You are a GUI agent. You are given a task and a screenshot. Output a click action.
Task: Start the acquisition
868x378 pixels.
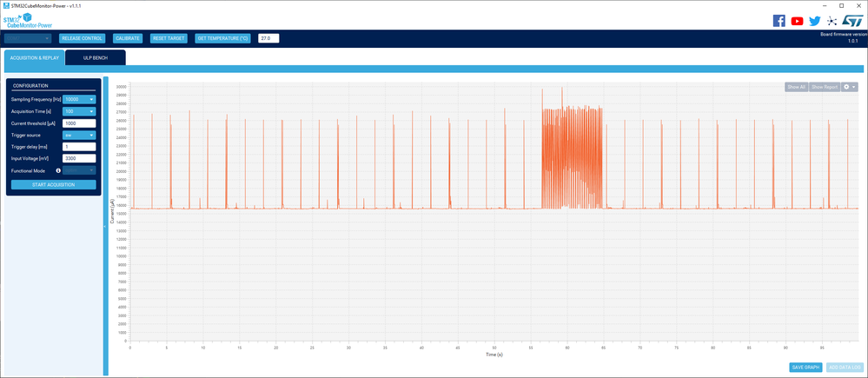tap(54, 184)
